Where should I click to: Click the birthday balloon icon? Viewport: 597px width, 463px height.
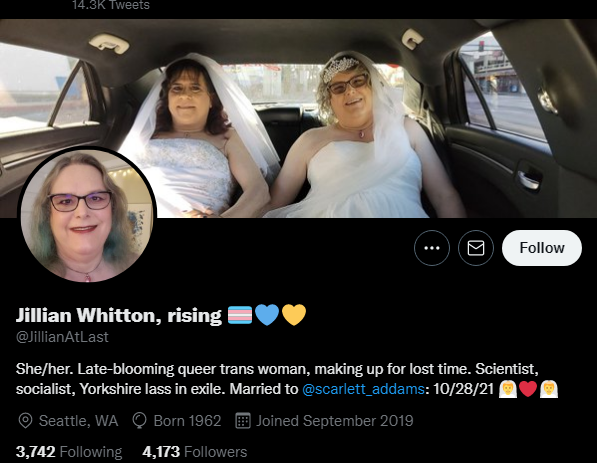(x=139, y=421)
